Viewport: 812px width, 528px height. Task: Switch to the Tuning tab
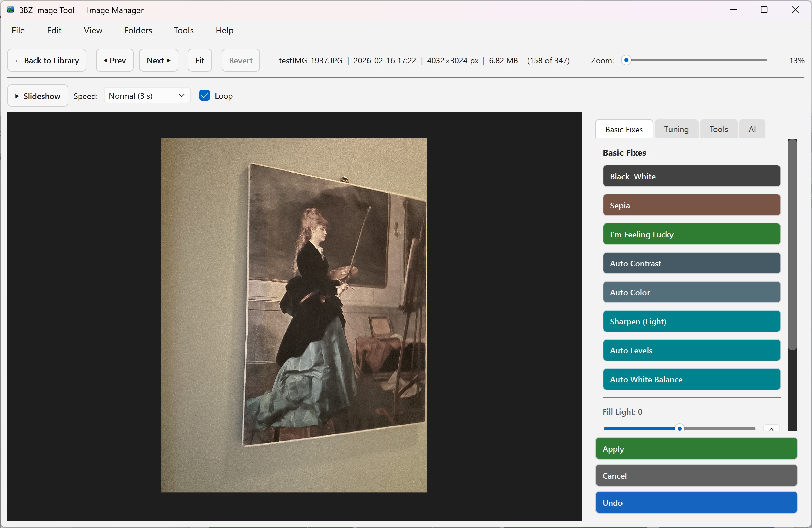[676, 129]
